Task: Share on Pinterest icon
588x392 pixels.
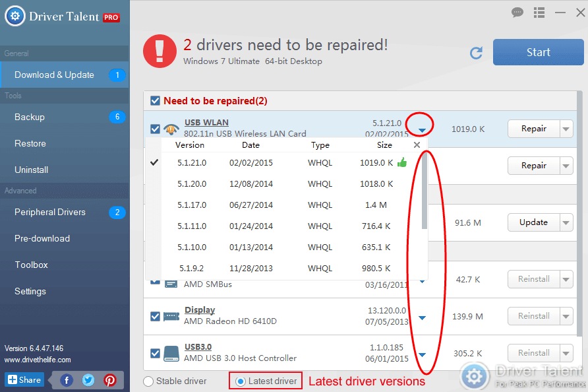Action: click(x=110, y=380)
